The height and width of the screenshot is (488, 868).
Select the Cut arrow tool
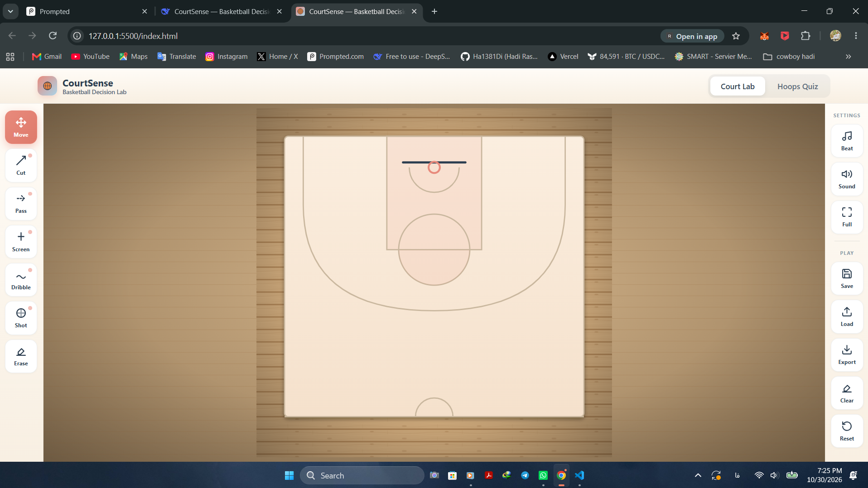coord(21,165)
